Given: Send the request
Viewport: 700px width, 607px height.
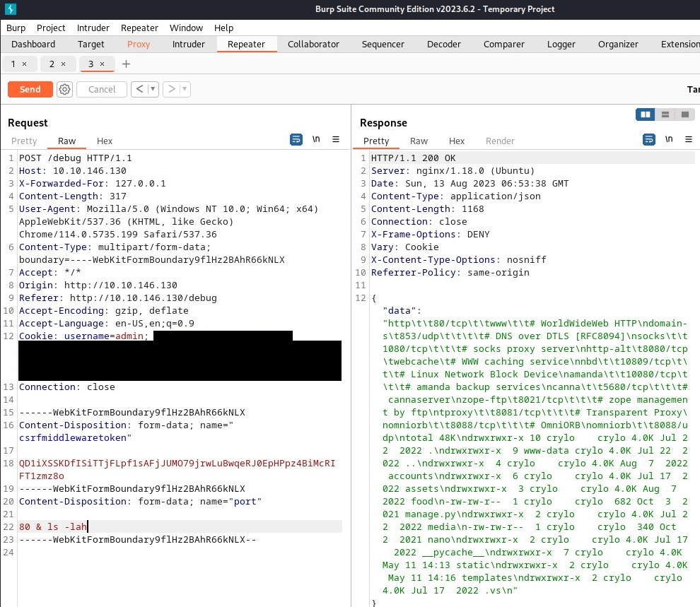Looking at the screenshot, I should pos(30,89).
